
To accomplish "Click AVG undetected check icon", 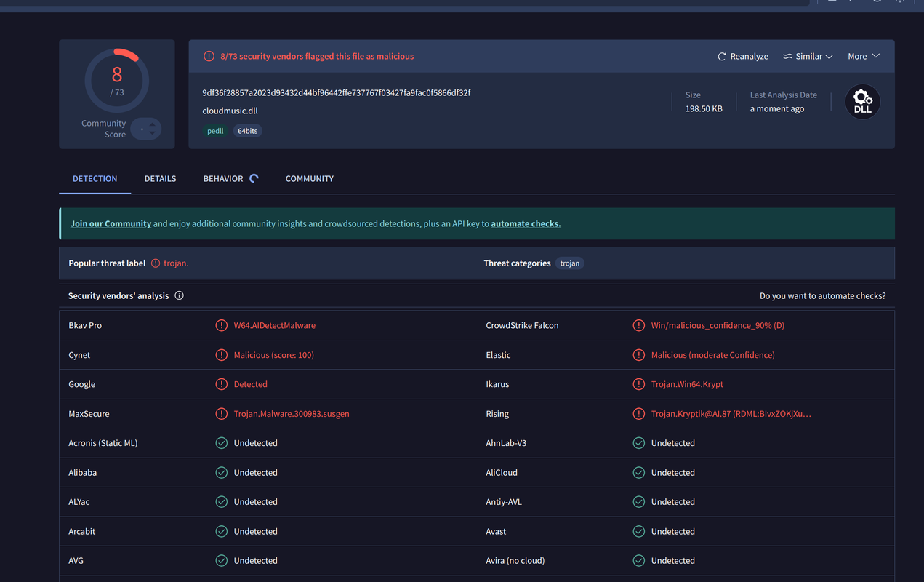I will click(222, 561).
